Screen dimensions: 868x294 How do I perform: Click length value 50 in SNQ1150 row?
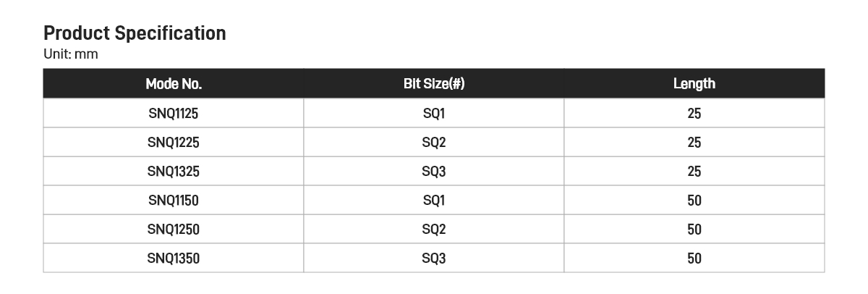pos(694,201)
